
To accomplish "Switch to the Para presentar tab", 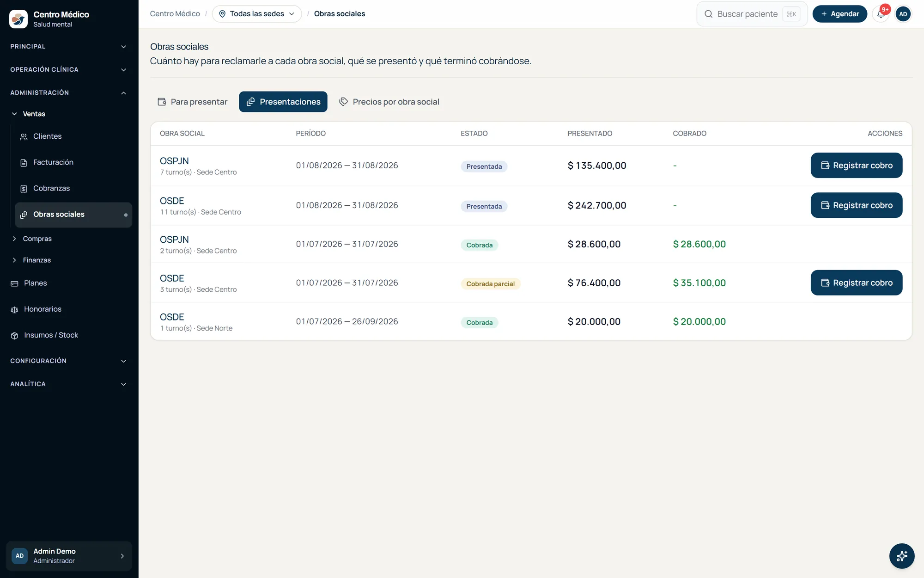I will [x=193, y=102].
